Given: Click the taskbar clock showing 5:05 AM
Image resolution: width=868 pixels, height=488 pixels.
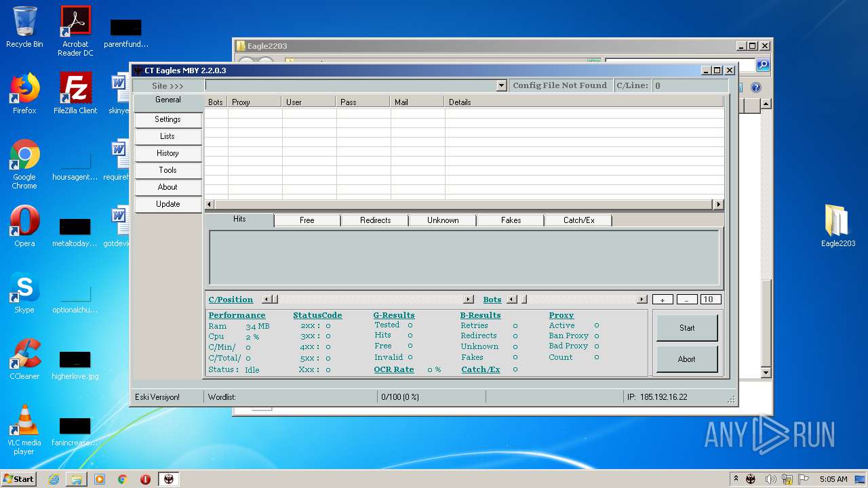Looking at the screenshot, I should point(833,479).
